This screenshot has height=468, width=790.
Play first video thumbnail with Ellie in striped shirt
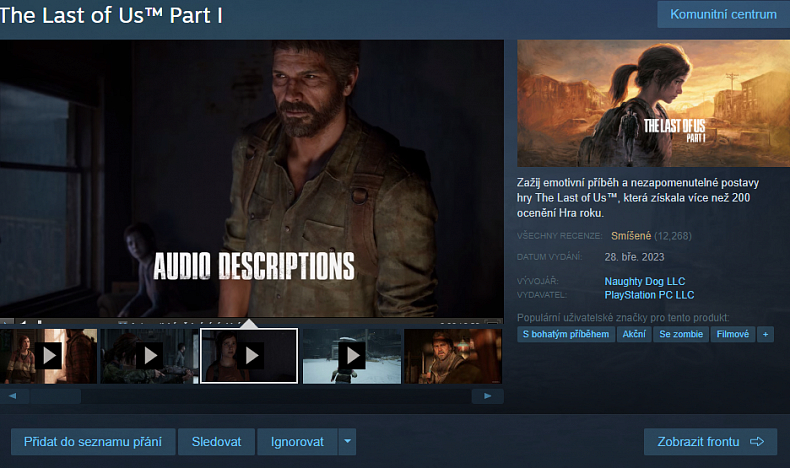click(48, 356)
